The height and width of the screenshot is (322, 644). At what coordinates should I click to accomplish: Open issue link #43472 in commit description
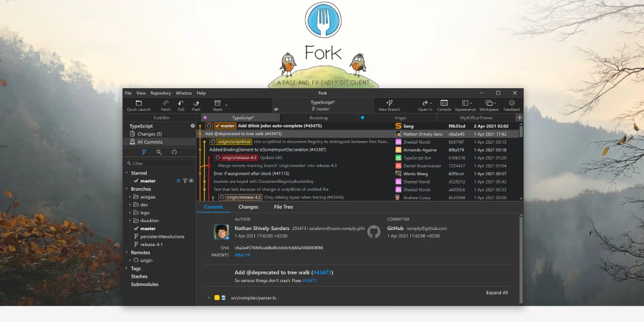309,281
